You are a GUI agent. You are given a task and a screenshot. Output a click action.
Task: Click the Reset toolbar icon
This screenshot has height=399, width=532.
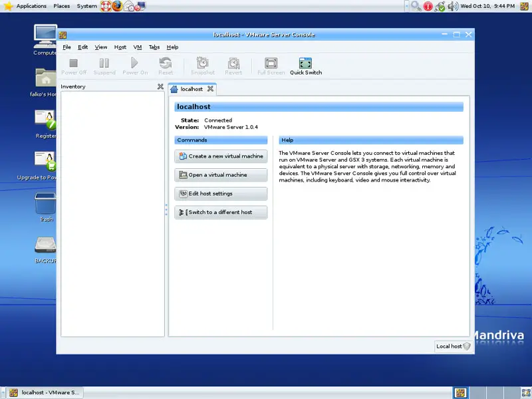click(x=166, y=65)
